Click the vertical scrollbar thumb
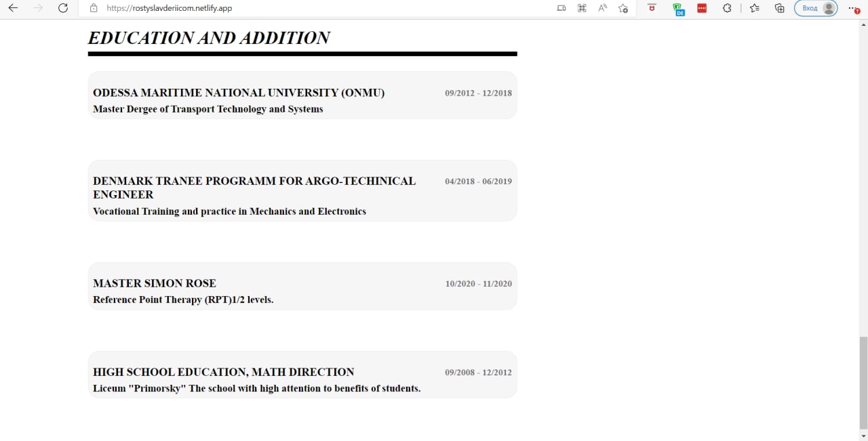This screenshot has width=868, height=441. click(863, 382)
